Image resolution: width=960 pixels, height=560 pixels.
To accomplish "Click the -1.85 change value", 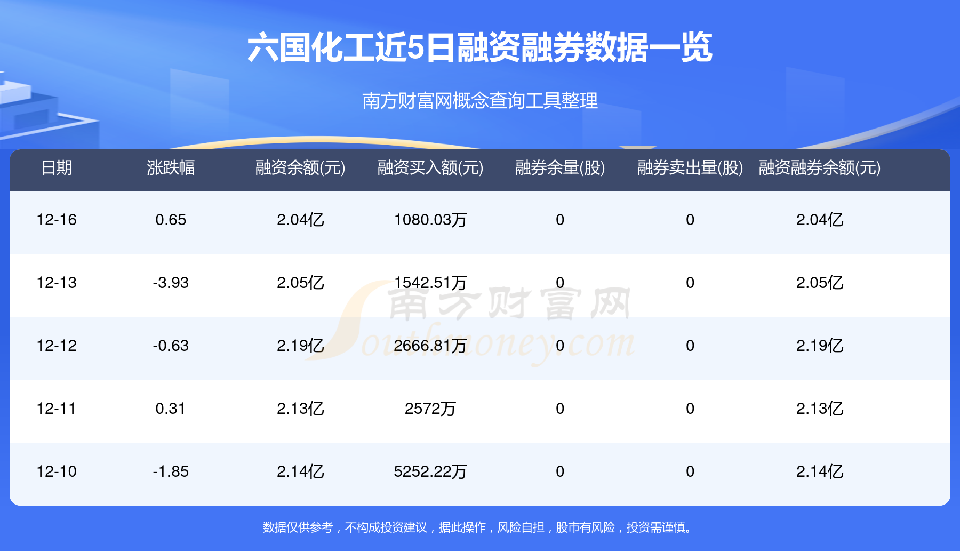I will 171,471.
